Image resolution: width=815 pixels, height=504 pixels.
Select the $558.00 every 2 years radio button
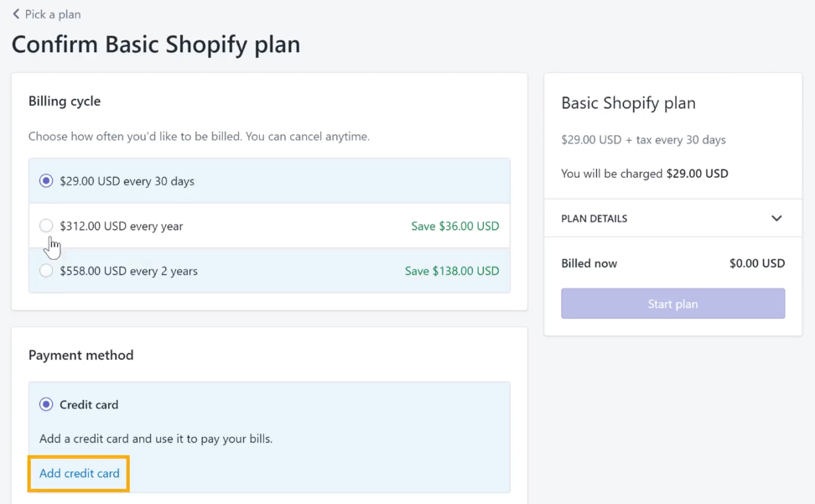46,271
